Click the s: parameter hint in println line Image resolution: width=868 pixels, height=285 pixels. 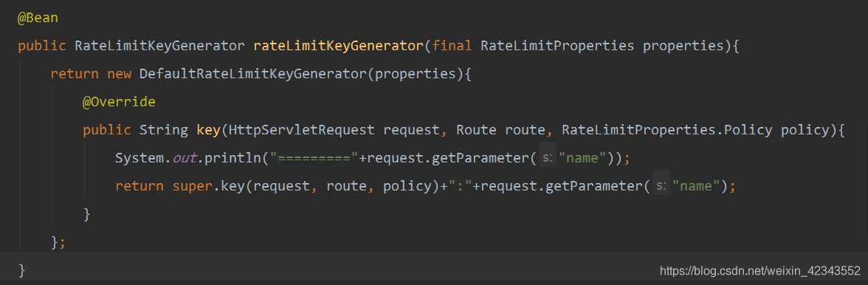pyautogui.click(x=547, y=158)
